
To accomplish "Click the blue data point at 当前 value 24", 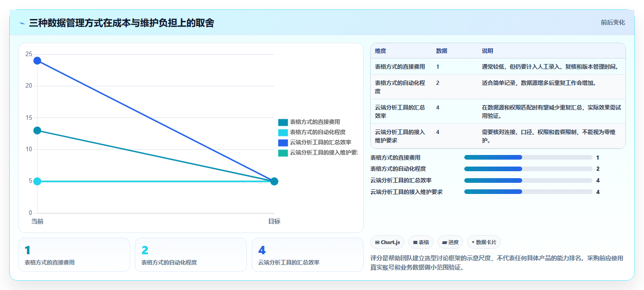I will point(37,61).
